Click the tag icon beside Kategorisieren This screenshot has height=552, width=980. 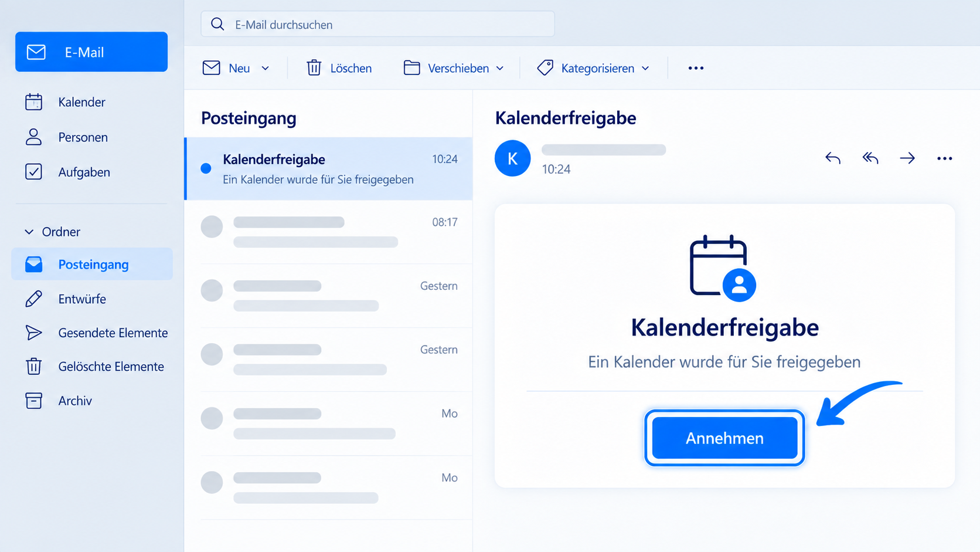tap(545, 68)
